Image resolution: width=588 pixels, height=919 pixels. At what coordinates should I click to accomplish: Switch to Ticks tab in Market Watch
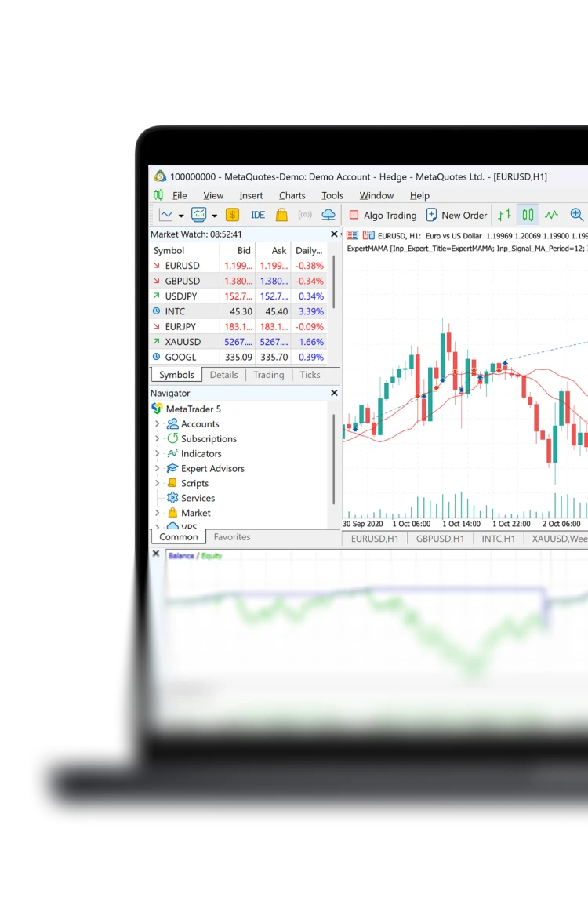(310, 375)
